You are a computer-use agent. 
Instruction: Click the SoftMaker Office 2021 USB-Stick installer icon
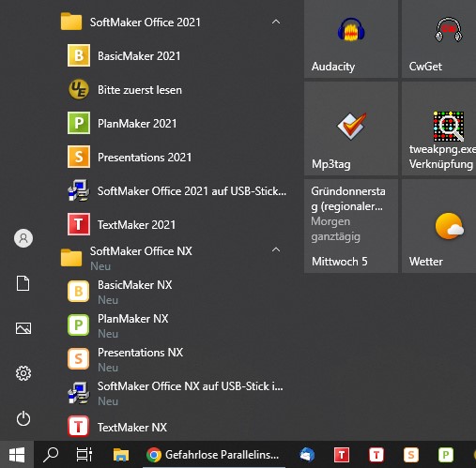pos(79,190)
